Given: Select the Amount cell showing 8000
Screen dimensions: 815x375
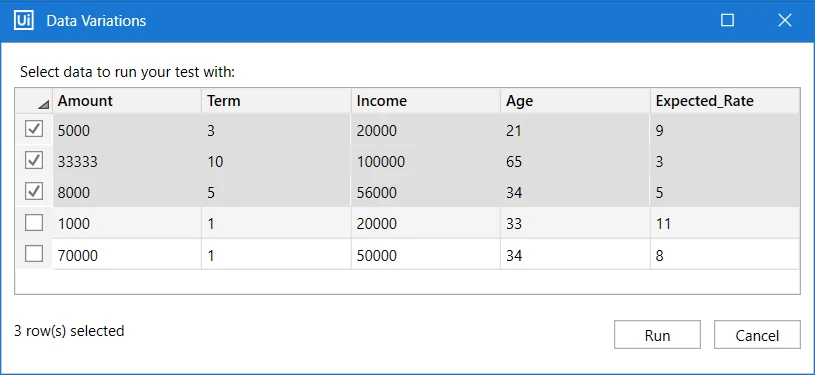Looking at the screenshot, I should [x=127, y=192].
